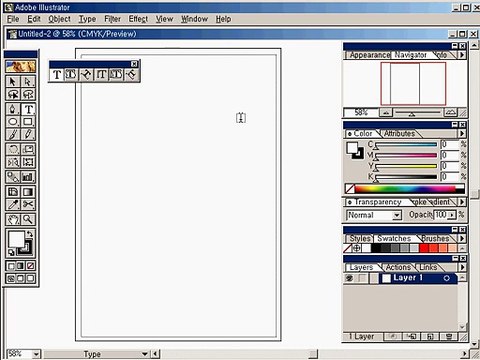Choose horizontal Type tool in flyout
The height and width of the screenshot is (360, 480).
tap(57, 75)
